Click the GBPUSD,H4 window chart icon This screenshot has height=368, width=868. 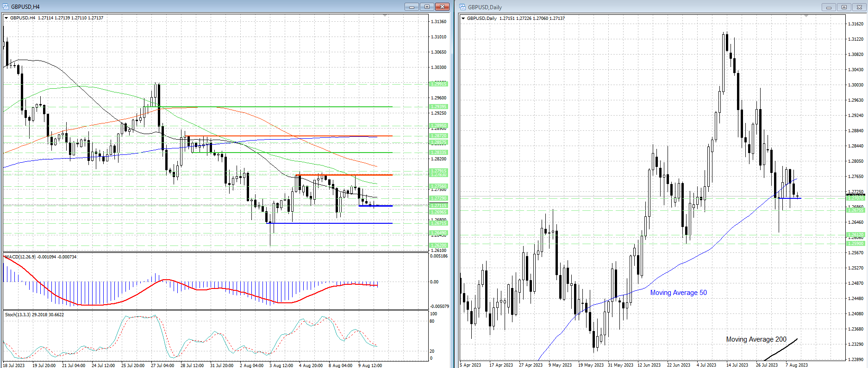click(x=6, y=6)
